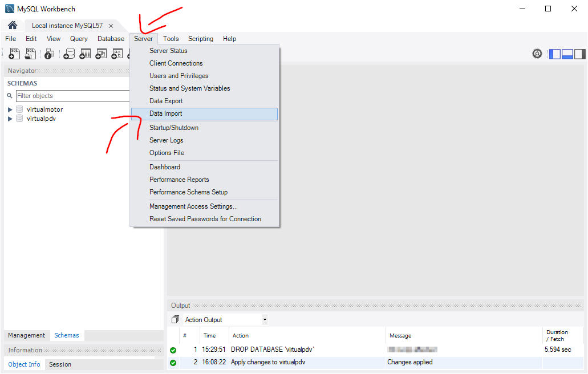Choose Reset Saved Passwords for Connection

204,219
